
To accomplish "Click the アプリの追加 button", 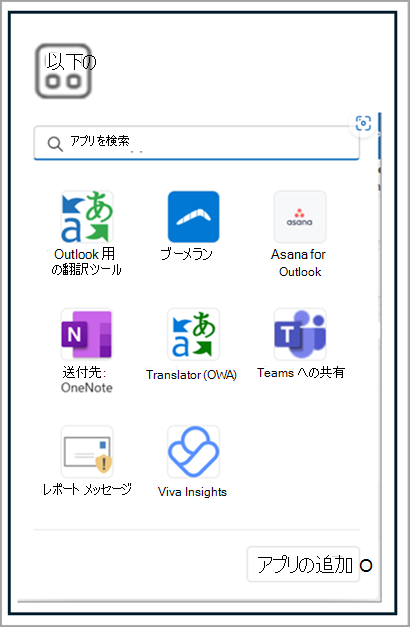I will pyautogui.click(x=303, y=564).
